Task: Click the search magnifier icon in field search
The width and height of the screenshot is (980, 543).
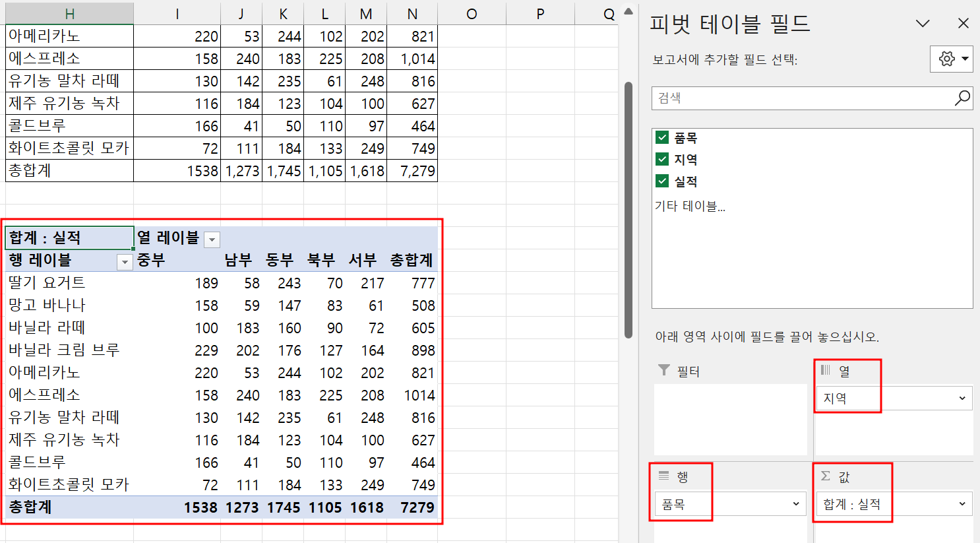Action: [962, 98]
